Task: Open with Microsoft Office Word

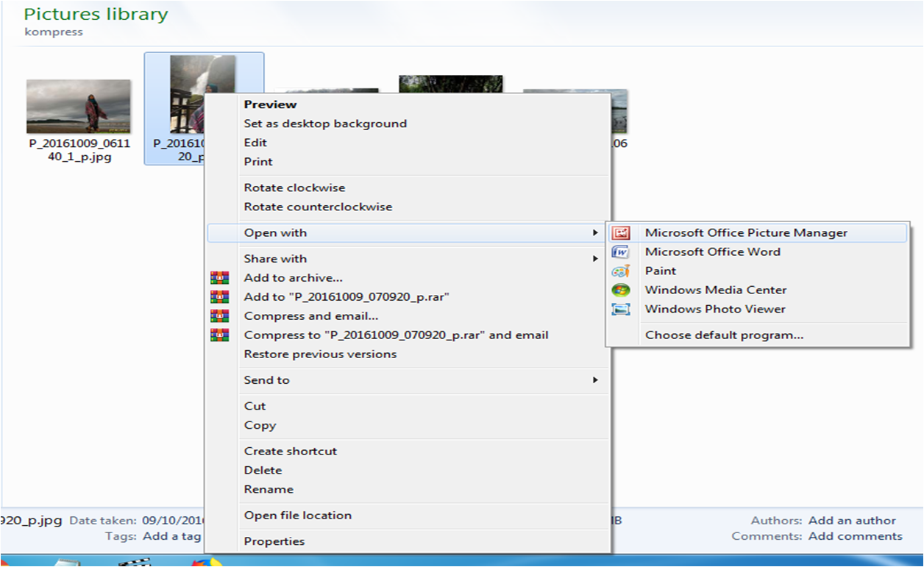Action: click(x=757, y=252)
